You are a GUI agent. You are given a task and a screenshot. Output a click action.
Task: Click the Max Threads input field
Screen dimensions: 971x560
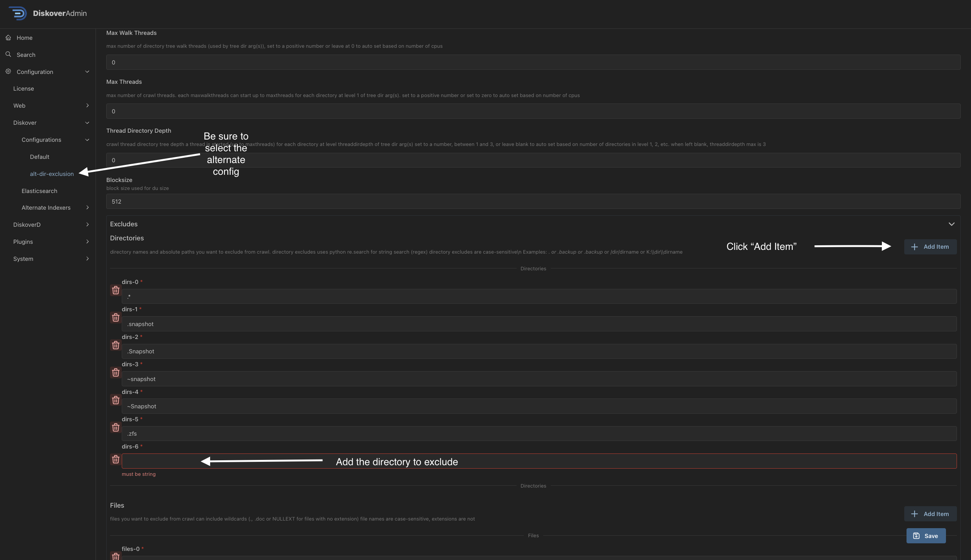tap(533, 111)
